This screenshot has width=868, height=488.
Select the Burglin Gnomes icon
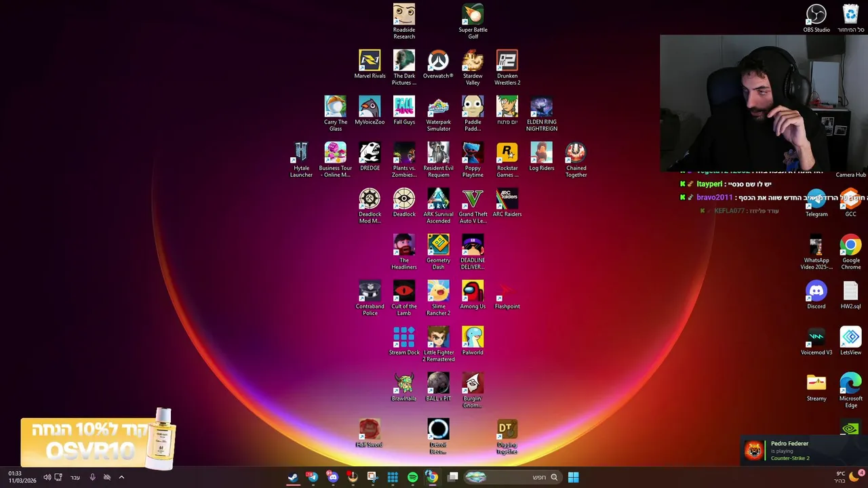point(473,390)
